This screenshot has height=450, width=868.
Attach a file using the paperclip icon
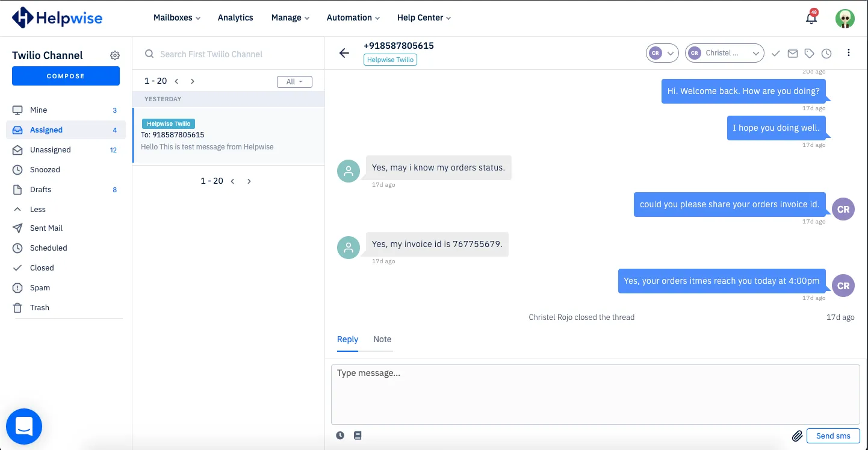pos(797,436)
